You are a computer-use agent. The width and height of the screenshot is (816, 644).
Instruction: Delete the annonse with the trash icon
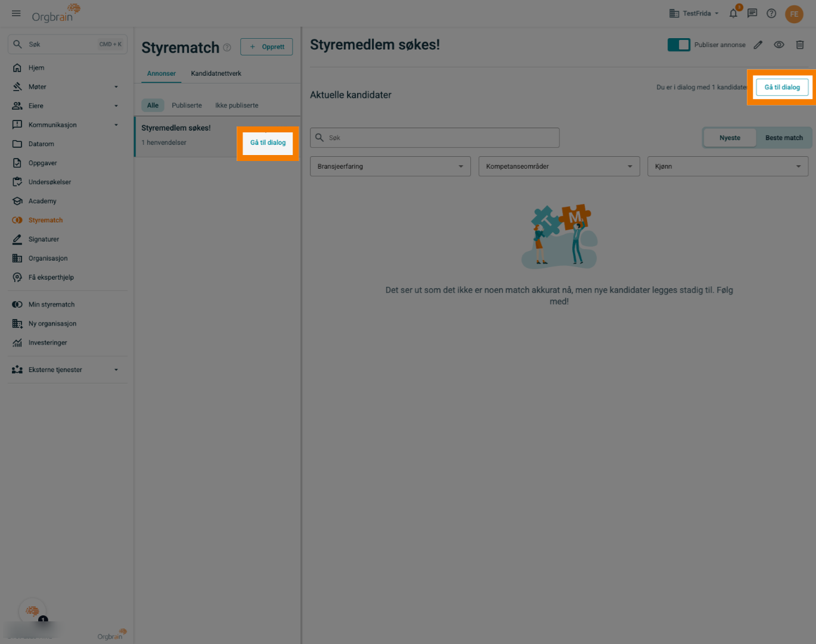pyautogui.click(x=800, y=45)
